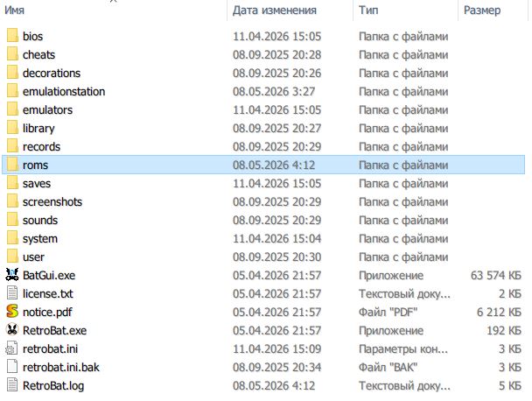Select the file name records

tap(41, 147)
